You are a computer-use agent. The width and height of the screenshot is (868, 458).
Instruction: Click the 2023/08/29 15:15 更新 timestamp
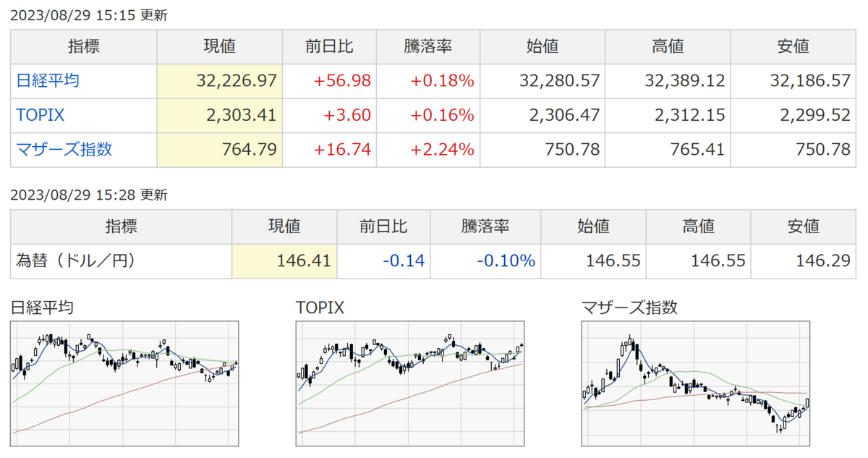[89, 15]
